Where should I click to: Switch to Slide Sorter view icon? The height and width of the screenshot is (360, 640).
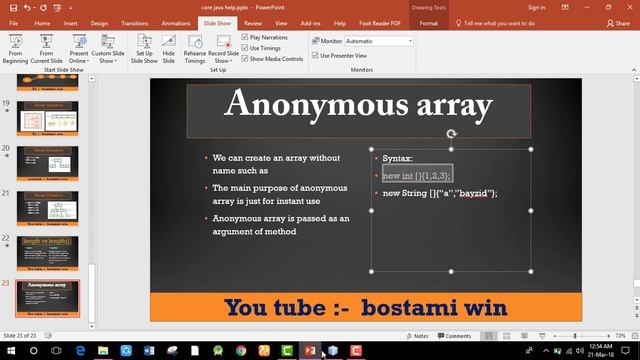[x=507, y=336]
